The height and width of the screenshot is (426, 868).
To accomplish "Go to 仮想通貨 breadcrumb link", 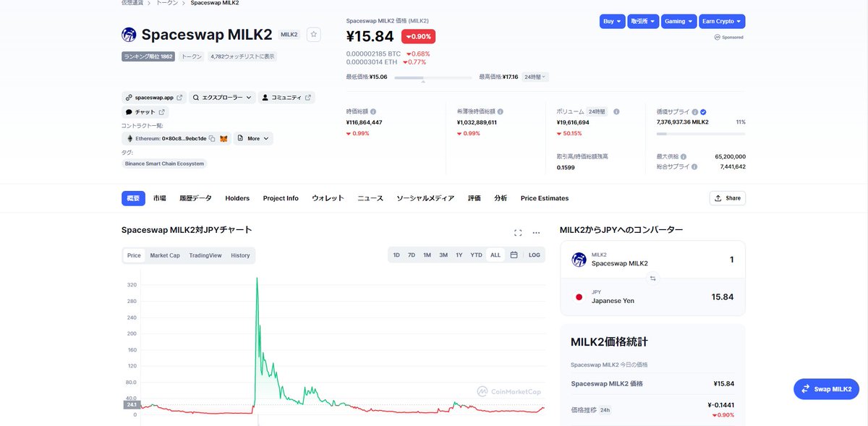I will coord(132,3).
